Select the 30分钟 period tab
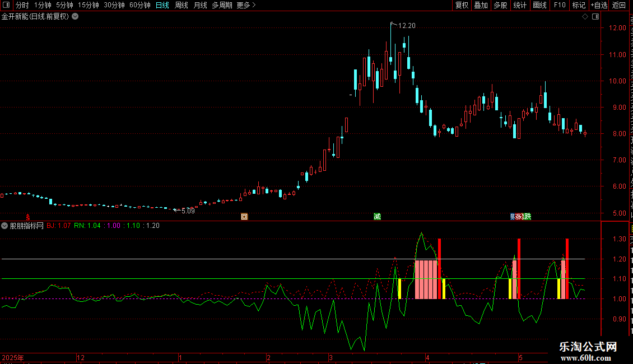 pos(114,5)
